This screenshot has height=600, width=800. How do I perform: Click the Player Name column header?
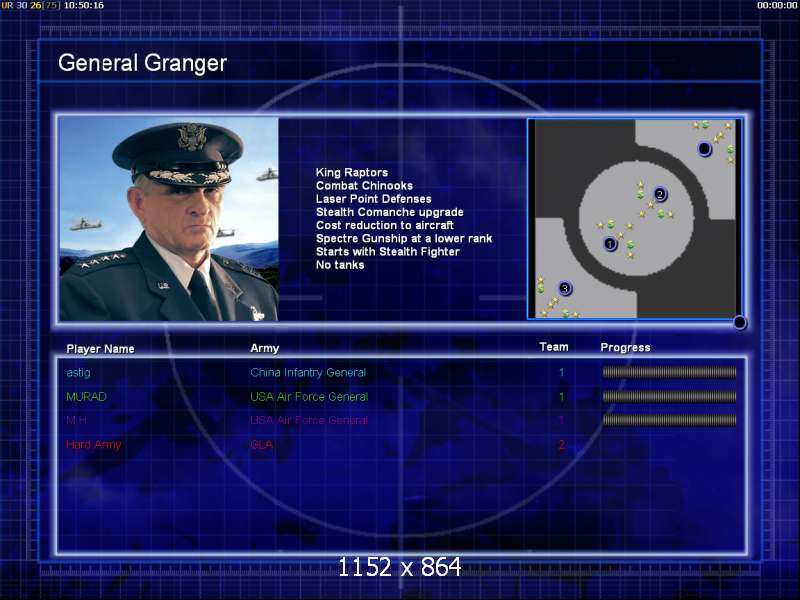(x=101, y=349)
